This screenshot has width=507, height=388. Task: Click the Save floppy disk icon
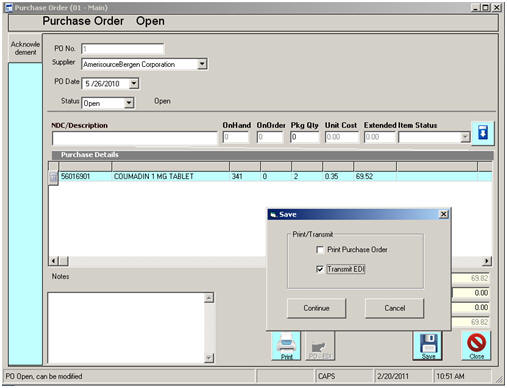(428, 346)
